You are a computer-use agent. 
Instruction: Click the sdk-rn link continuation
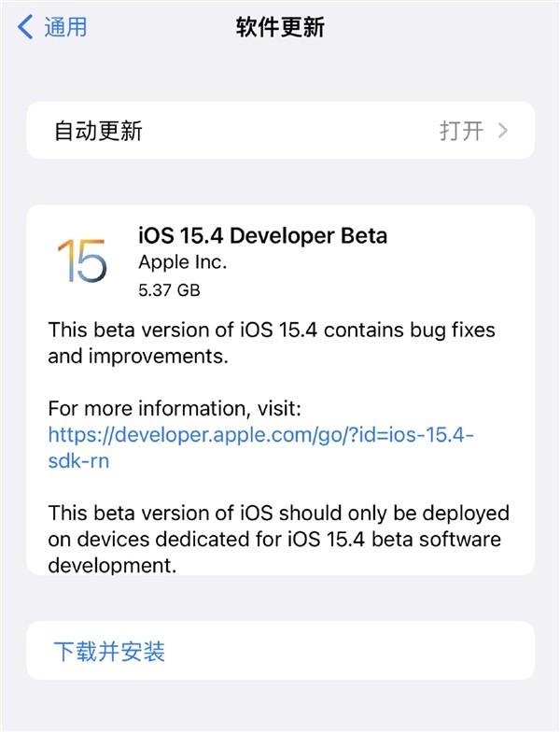click(78, 461)
